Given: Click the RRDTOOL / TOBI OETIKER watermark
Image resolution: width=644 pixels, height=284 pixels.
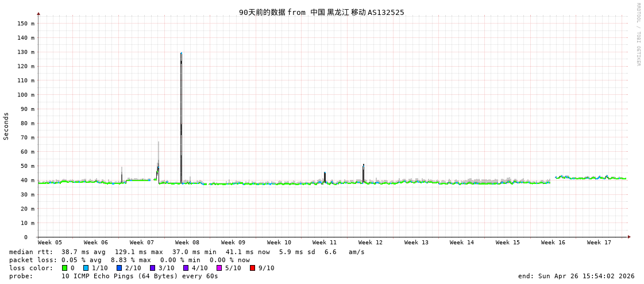Looking at the screenshot, I should tap(638, 34).
